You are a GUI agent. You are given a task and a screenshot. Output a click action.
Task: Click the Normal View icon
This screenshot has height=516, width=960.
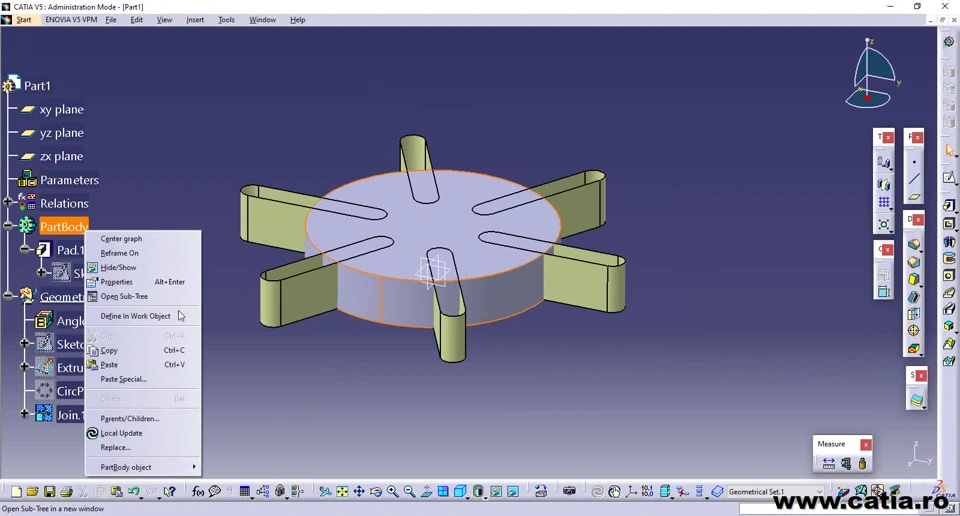(426, 492)
